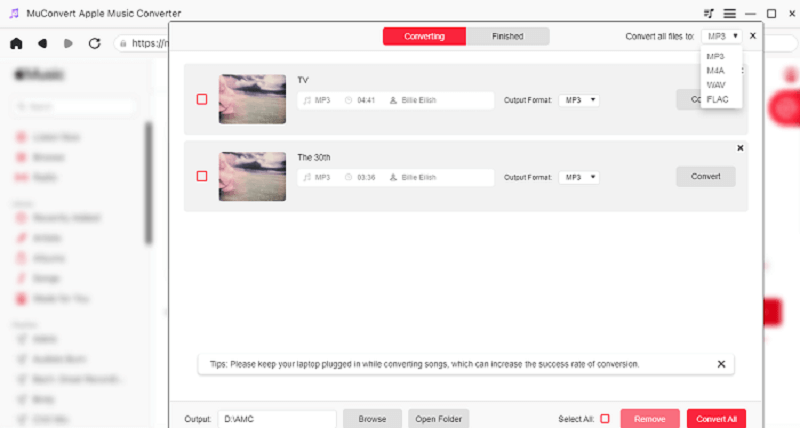Switch to the Finished tab
This screenshot has height=428, width=800.
point(507,36)
